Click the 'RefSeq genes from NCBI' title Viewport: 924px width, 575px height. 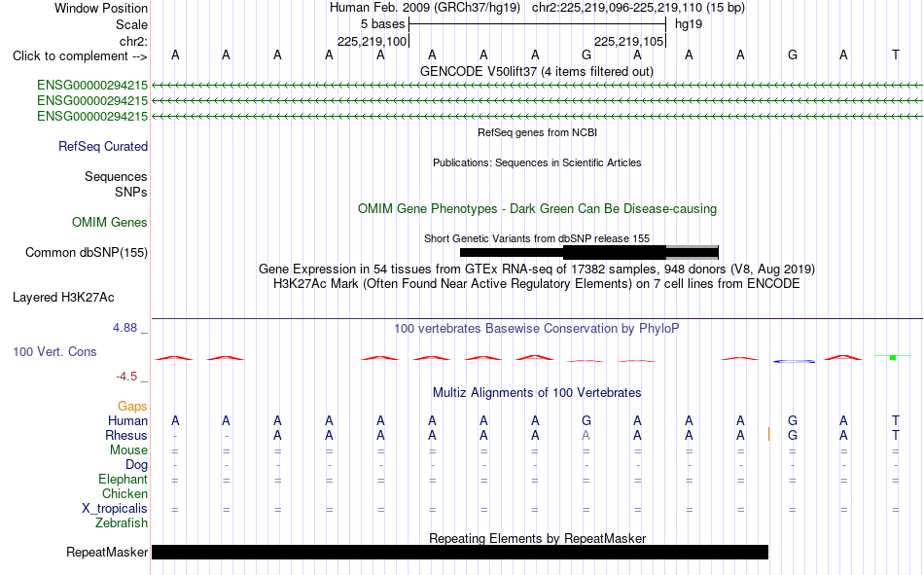[538, 132]
